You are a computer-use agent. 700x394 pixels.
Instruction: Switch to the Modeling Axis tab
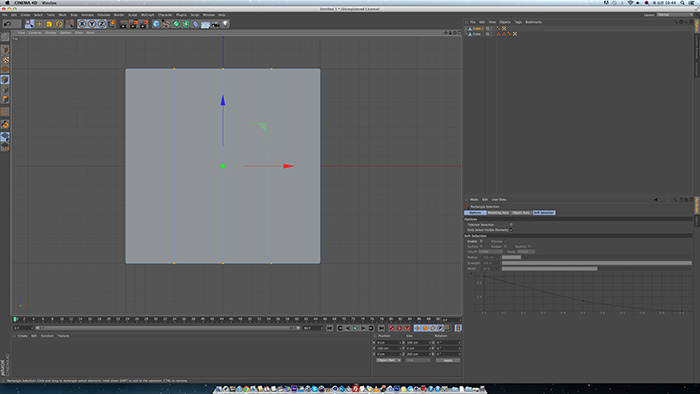(498, 213)
